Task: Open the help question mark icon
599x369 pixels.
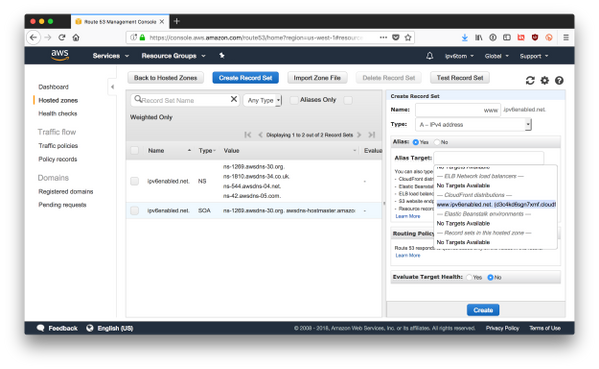Action: [559, 81]
